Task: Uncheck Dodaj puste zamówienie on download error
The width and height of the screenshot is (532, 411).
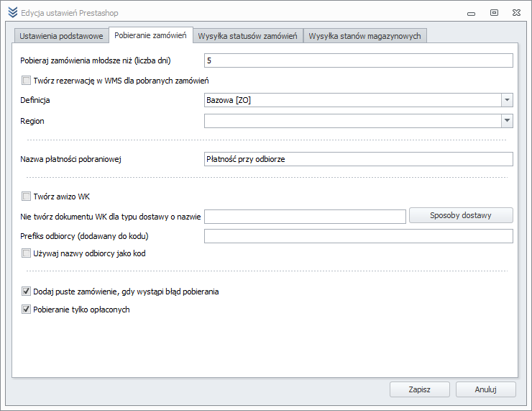Action: click(x=26, y=292)
